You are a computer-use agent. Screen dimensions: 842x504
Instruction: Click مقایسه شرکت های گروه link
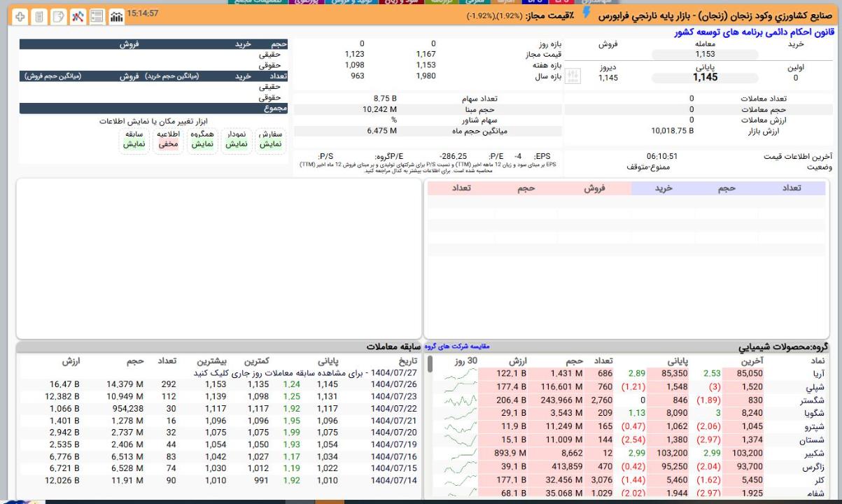457,346
